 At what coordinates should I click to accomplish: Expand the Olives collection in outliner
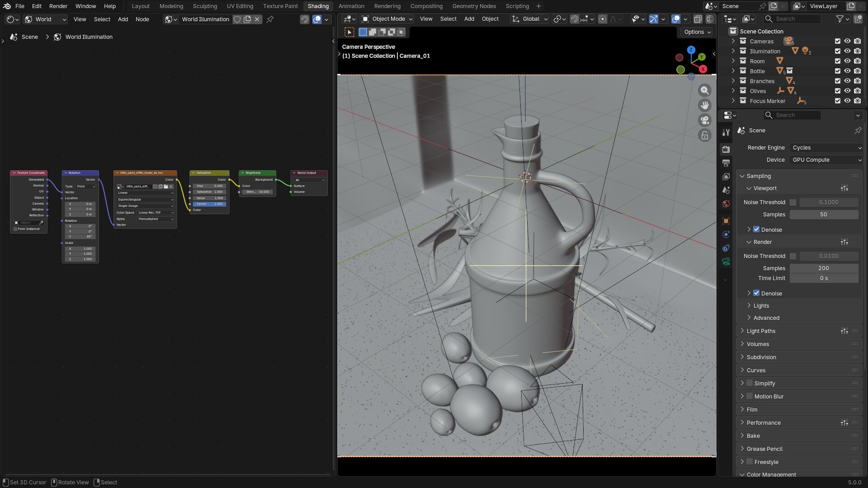[x=733, y=91]
